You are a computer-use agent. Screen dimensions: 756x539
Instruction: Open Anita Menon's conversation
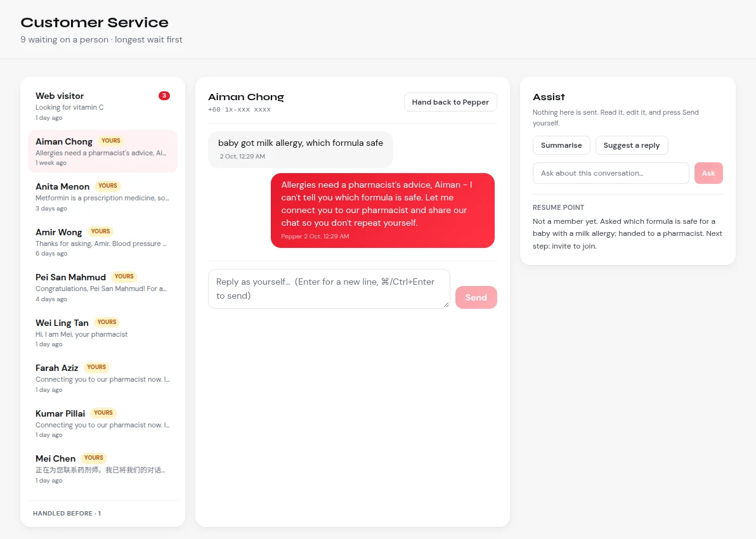click(103, 197)
